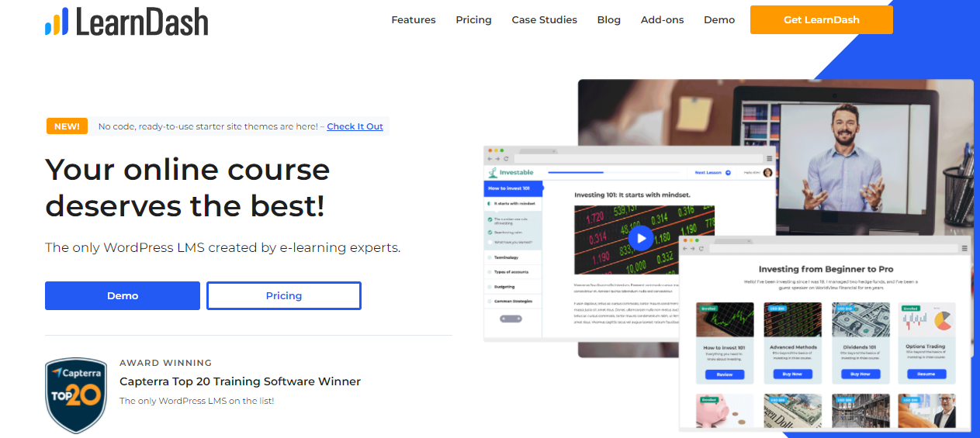Toggle the check for 'The number one rule of investing'
The image size is (980, 438).
[x=490, y=219]
